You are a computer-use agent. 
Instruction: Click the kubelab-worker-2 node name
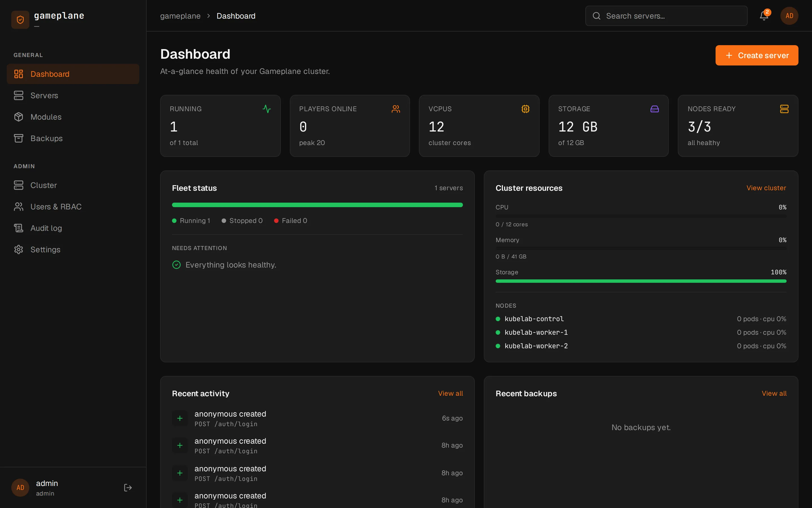[x=536, y=346]
